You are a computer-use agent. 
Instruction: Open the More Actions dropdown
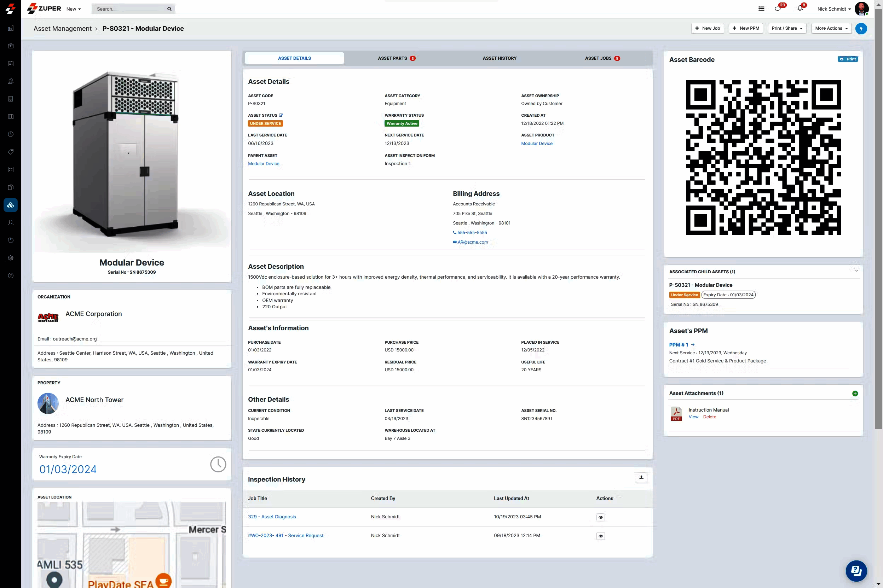tap(831, 29)
